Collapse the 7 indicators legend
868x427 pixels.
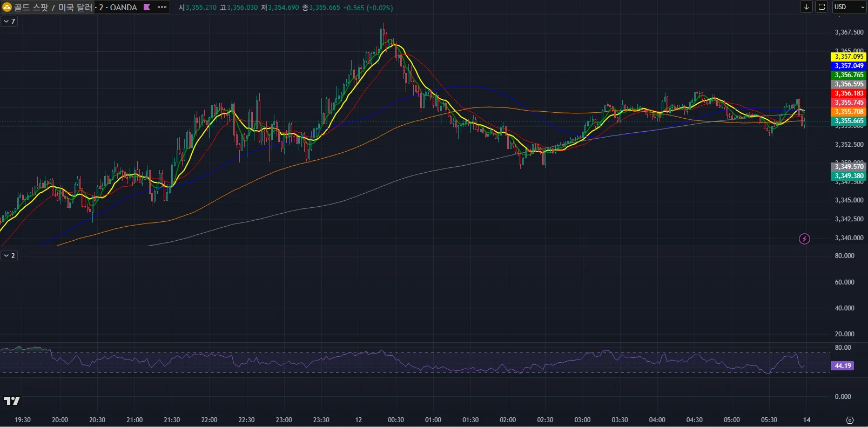click(10, 22)
